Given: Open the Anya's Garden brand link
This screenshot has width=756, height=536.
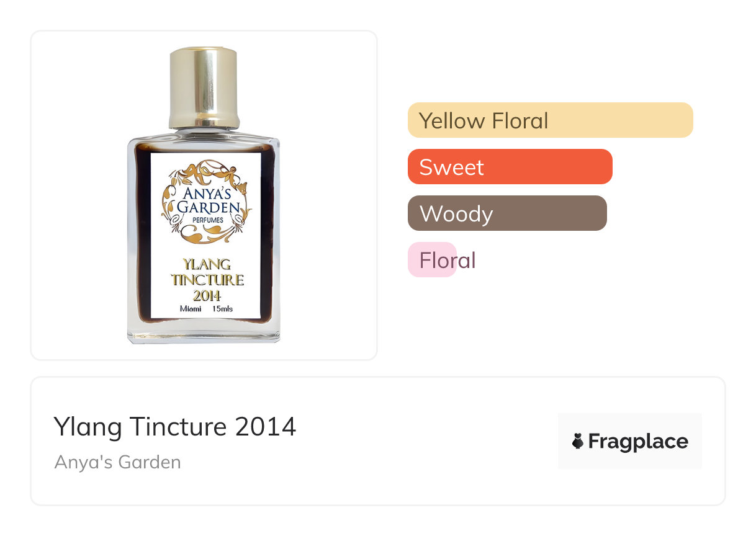Looking at the screenshot, I should (118, 462).
